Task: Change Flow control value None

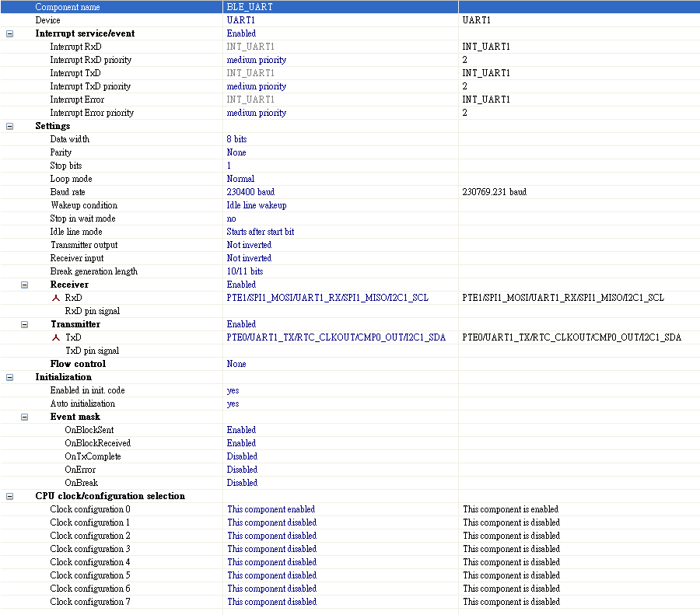Action: [x=236, y=364]
